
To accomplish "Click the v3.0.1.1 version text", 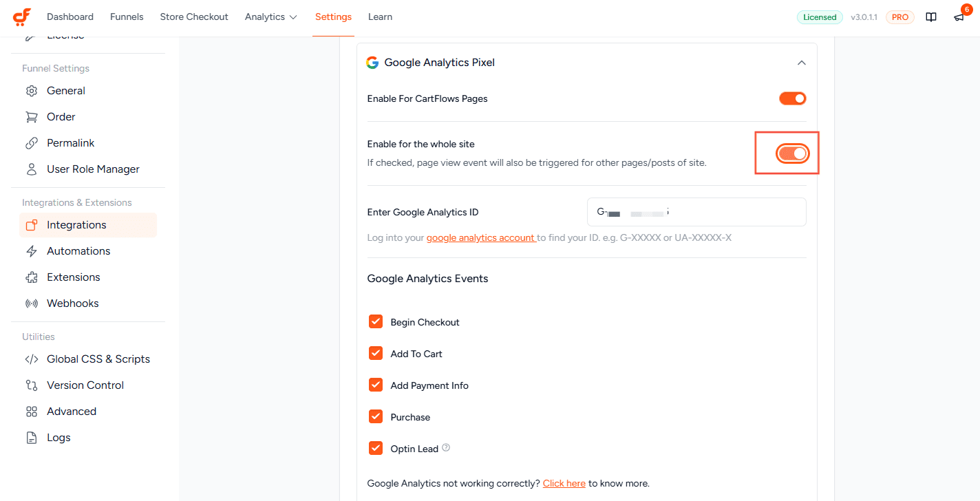I will point(864,17).
